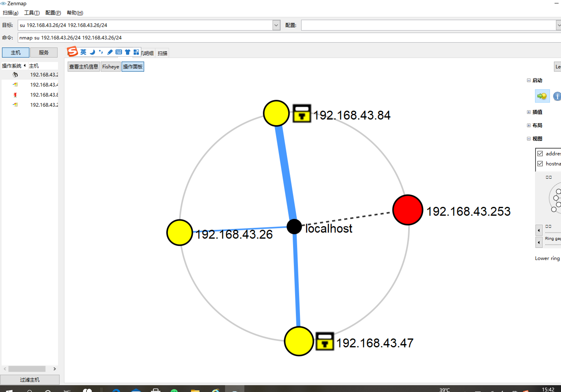Open the 目标 target dropdown arrow

(x=276, y=25)
